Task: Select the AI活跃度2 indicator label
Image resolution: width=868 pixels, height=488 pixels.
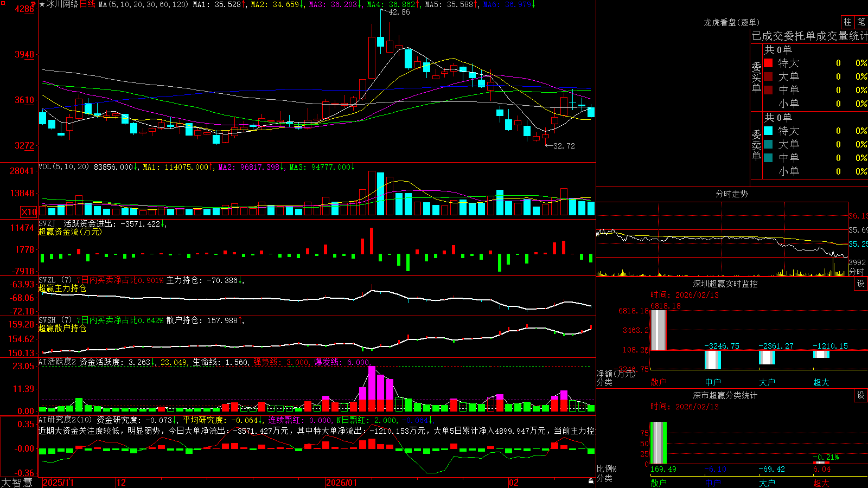Action: point(58,362)
